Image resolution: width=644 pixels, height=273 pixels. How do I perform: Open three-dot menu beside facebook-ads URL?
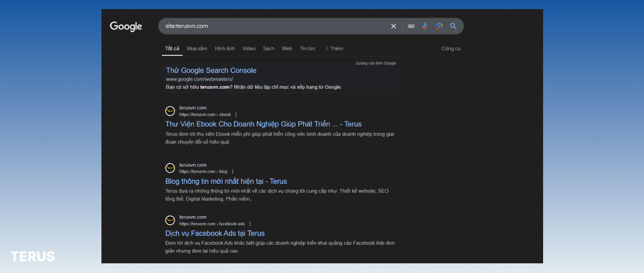coord(250,224)
